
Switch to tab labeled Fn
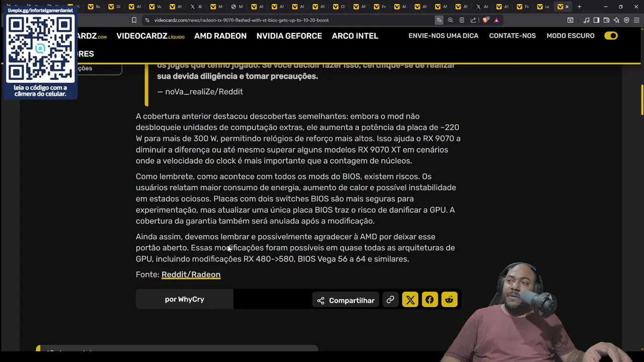click(381, 7)
